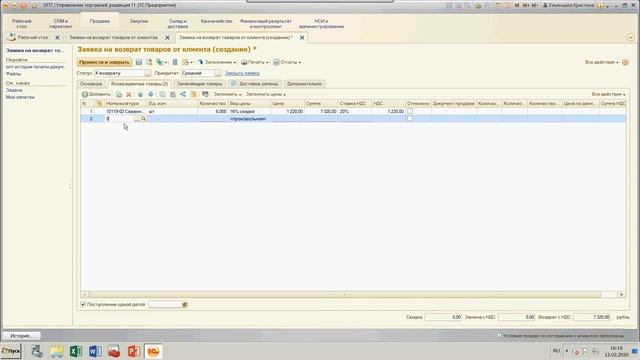Open Мои заметки link in left panel
This screenshot has width=640, height=360.
click(x=20, y=97)
